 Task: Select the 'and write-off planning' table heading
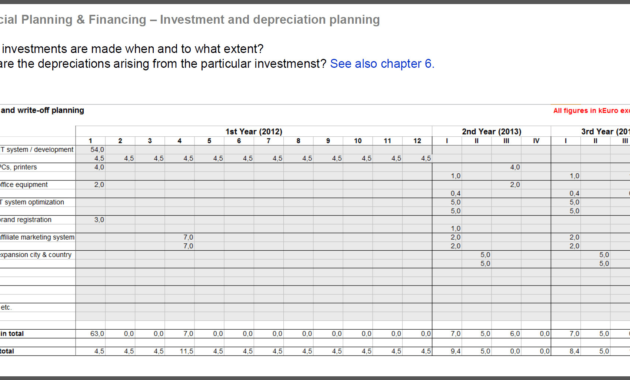(42, 110)
